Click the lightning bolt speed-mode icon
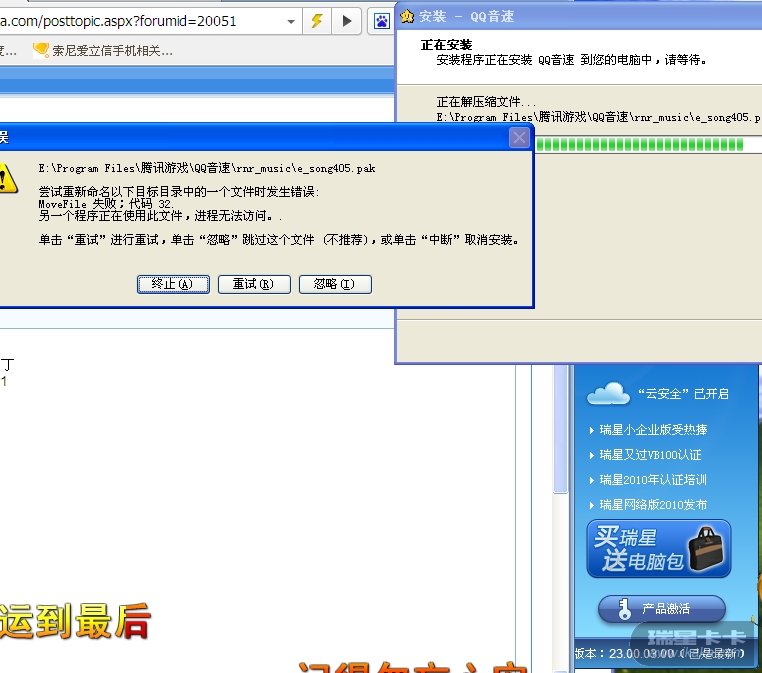This screenshot has width=762, height=673. [x=317, y=21]
